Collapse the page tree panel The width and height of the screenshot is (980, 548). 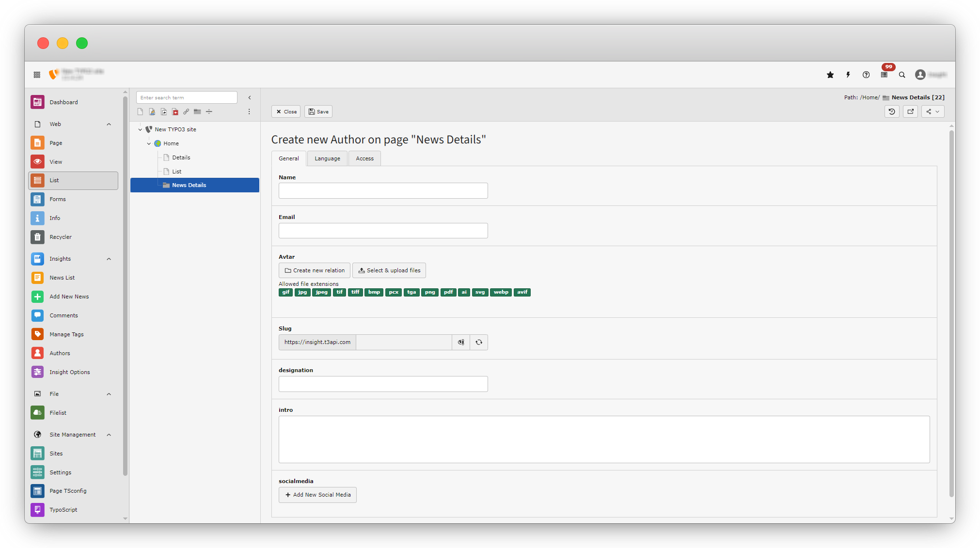coord(250,97)
